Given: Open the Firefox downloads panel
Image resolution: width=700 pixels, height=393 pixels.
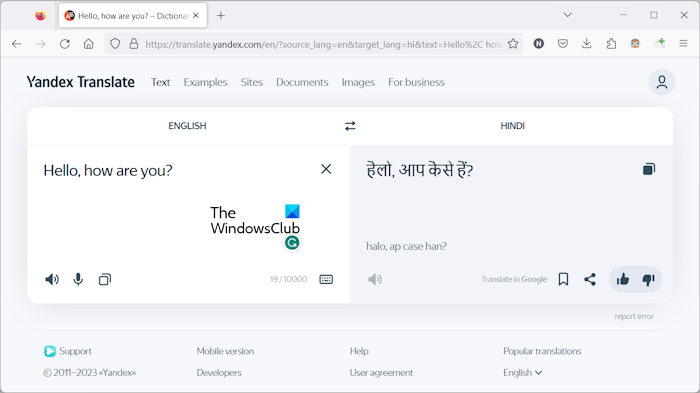Looking at the screenshot, I should coord(587,43).
